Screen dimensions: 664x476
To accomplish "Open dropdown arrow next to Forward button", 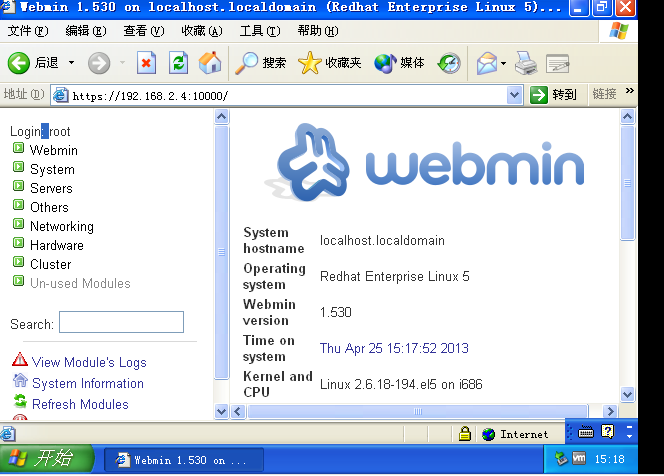I will coord(122,63).
